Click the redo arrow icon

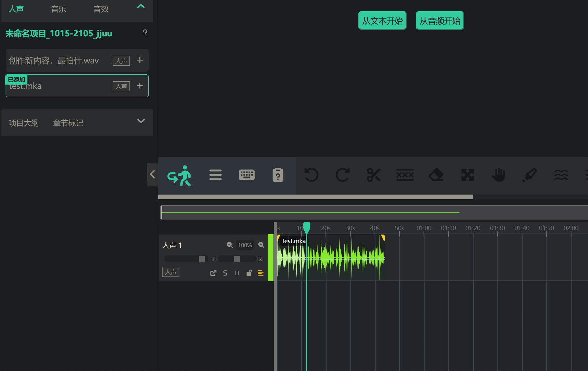point(343,175)
